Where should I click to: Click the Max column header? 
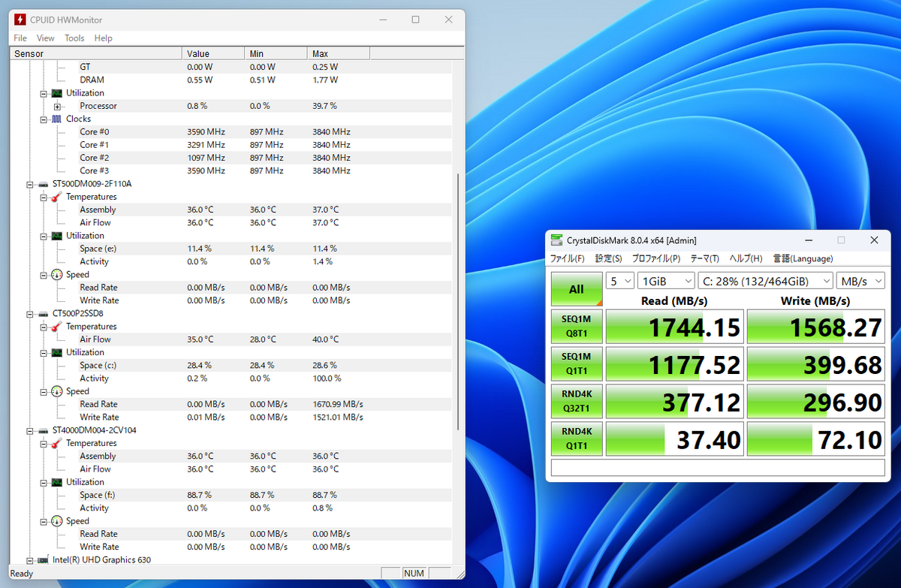coord(338,53)
